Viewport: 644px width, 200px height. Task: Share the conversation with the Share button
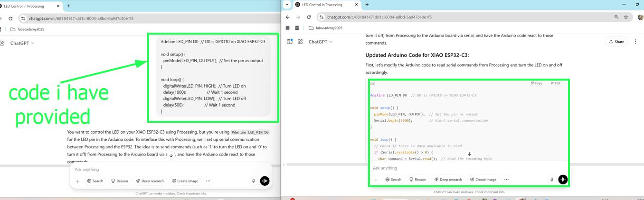pos(616,42)
